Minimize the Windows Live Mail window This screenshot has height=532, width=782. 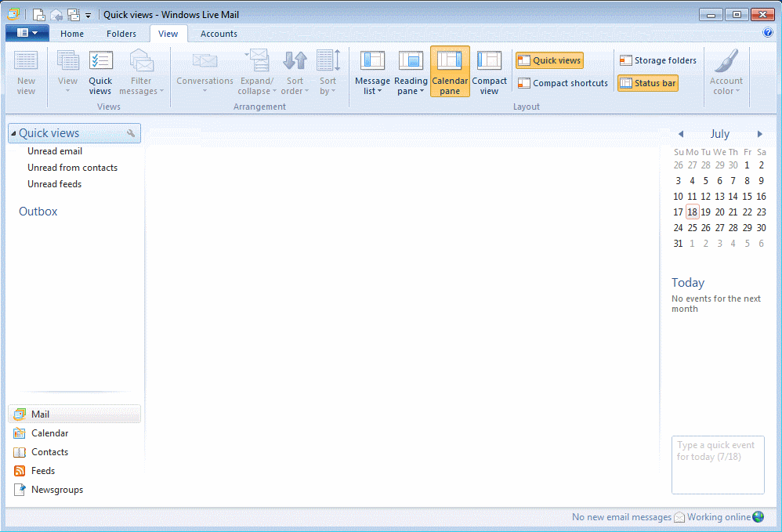(711, 14)
